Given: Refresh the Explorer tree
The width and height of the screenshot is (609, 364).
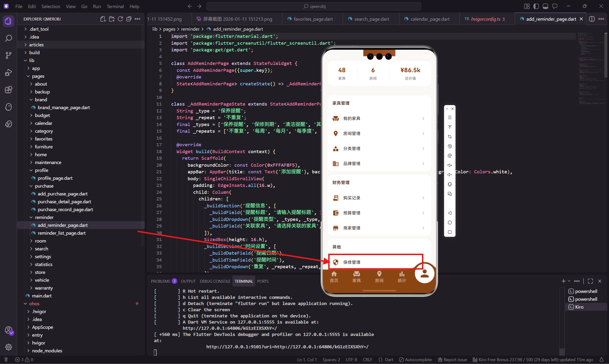Looking at the screenshot, I should (120, 19).
